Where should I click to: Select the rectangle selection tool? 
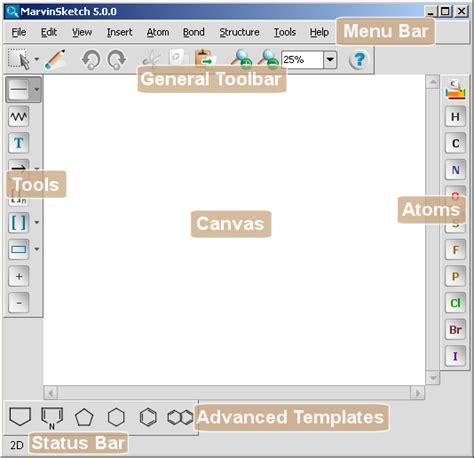19,60
